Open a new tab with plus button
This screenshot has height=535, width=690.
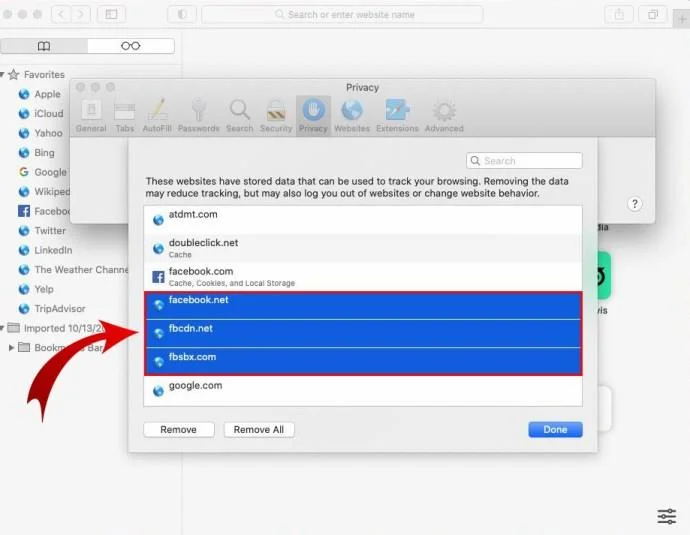(x=682, y=19)
